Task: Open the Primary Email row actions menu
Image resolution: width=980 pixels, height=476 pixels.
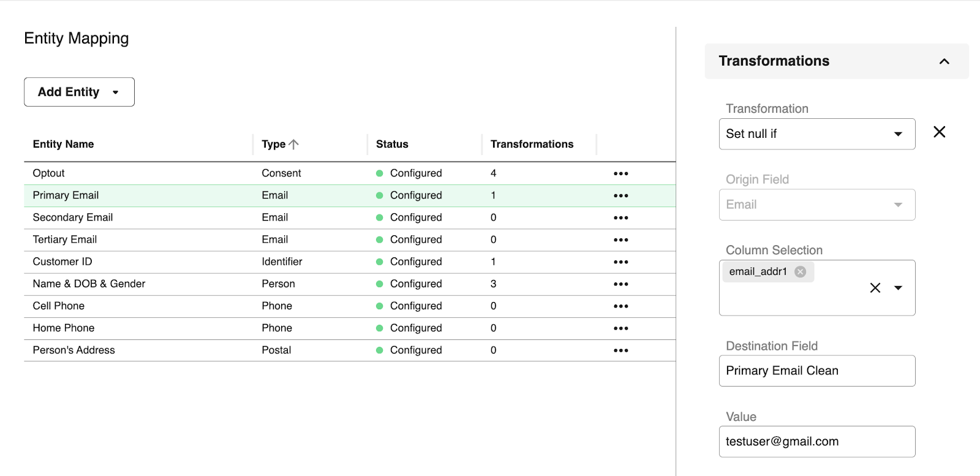Action: 620,195
